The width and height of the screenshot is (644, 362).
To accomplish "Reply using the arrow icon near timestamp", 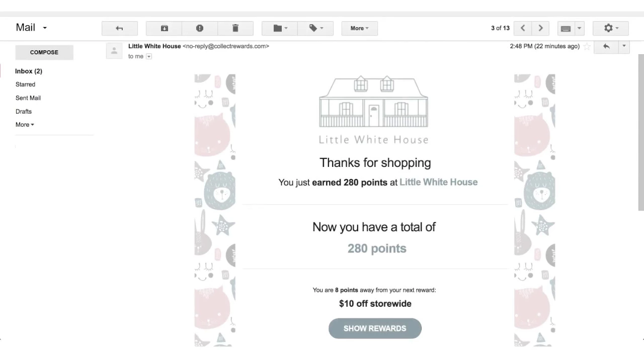I will (x=606, y=46).
